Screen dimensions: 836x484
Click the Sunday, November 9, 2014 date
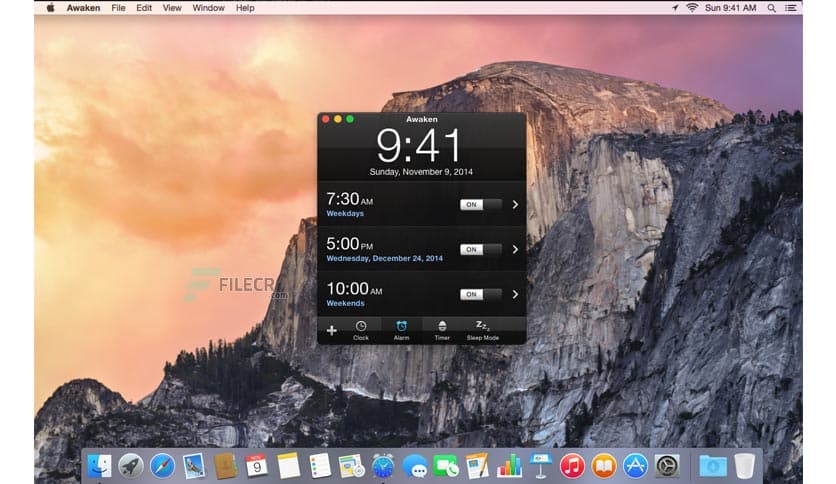421,172
